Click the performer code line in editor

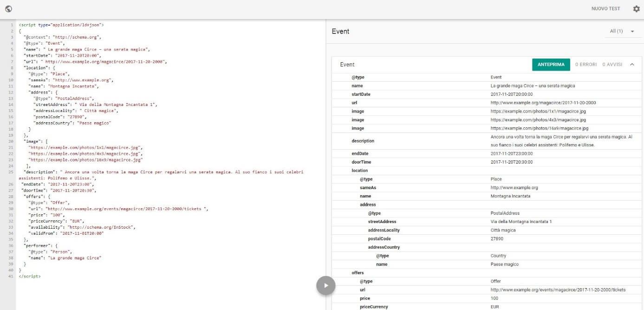point(40,245)
